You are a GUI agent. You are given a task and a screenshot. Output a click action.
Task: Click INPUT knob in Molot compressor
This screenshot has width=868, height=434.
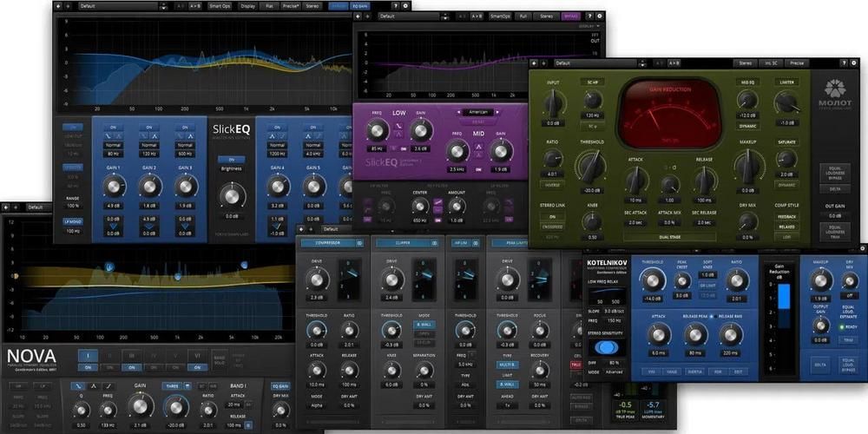click(553, 103)
